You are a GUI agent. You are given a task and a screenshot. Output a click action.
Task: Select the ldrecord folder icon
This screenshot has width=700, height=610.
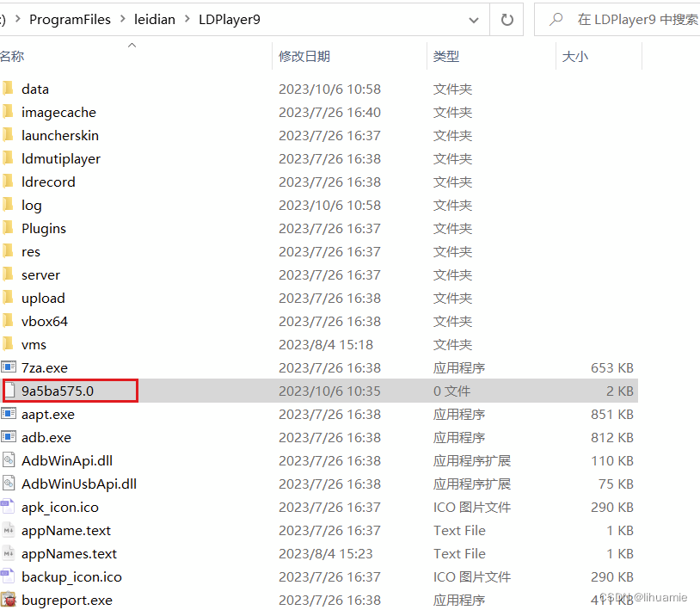(8, 181)
